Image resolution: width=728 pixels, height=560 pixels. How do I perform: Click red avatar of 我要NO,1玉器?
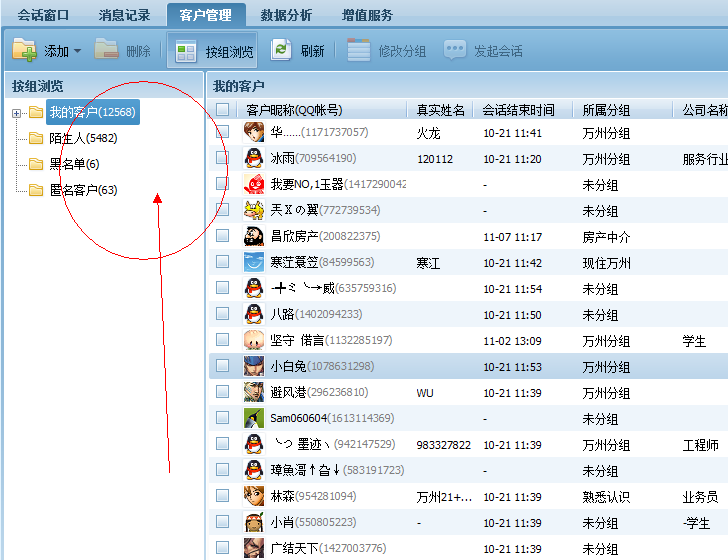[254, 184]
